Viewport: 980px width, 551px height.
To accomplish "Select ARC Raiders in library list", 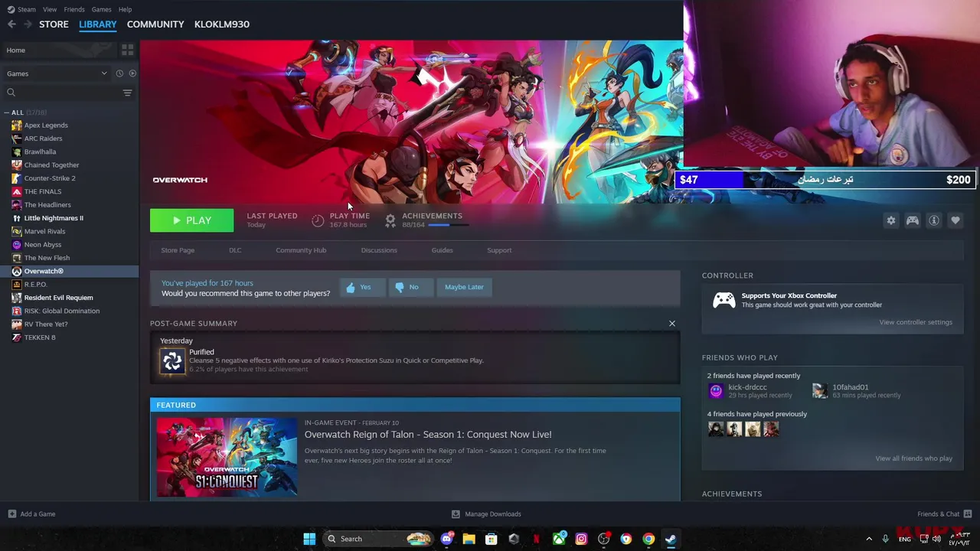I will point(43,139).
